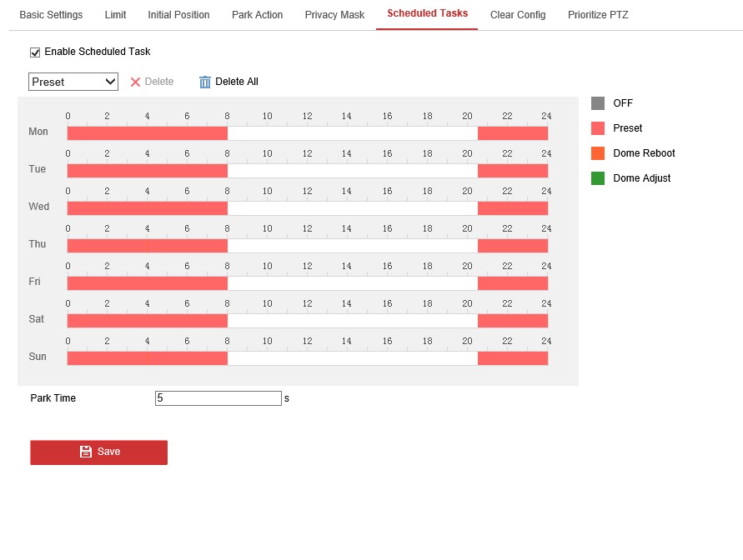Viewport: 743px width, 560px height.
Task: Open the Initial Position tab
Action: click(x=178, y=15)
